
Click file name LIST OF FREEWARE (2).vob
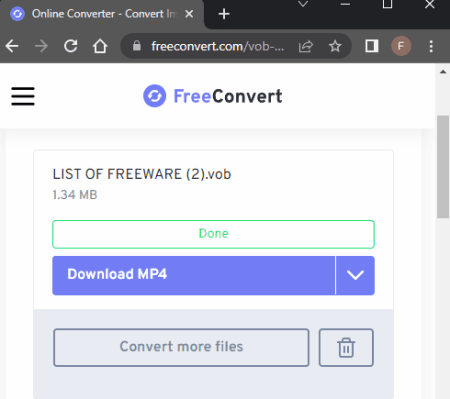[x=142, y=174]
